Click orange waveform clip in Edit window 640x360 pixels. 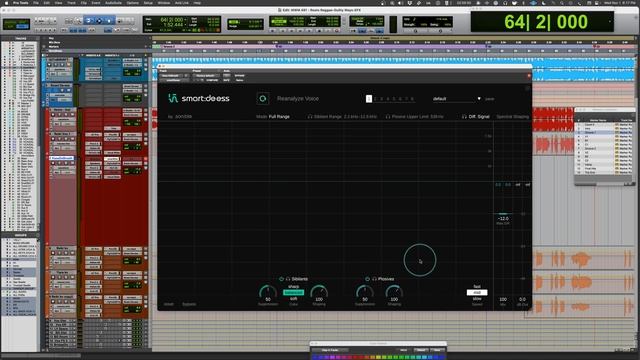click(580, 260)
